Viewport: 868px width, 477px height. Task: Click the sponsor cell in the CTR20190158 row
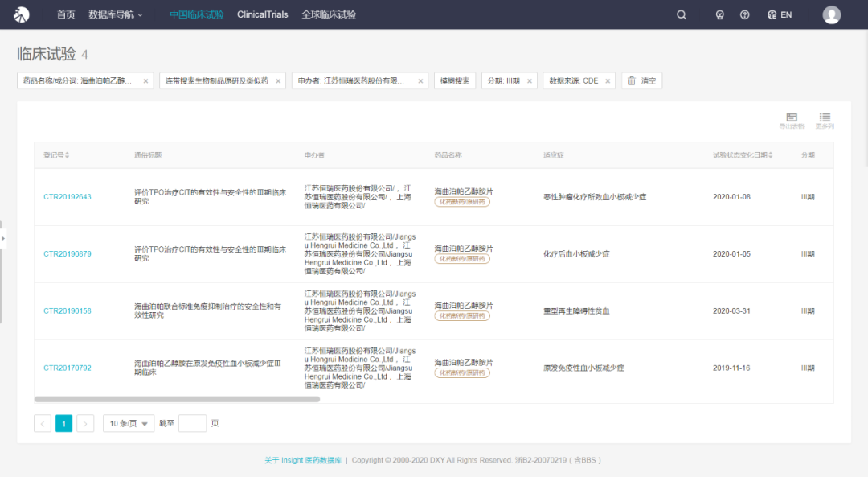click(x=360, y=310)
